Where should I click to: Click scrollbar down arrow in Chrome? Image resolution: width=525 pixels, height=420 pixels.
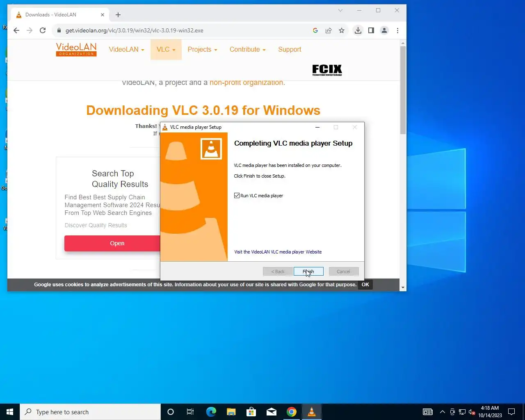click(x=403, y=288)
